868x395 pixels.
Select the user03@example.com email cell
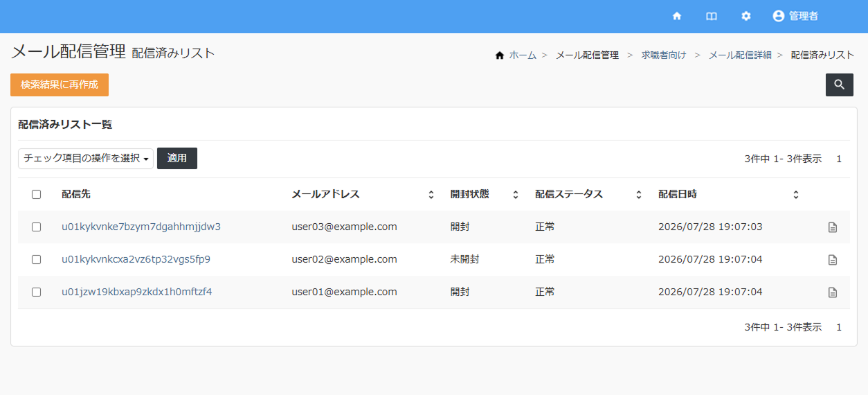344,227
